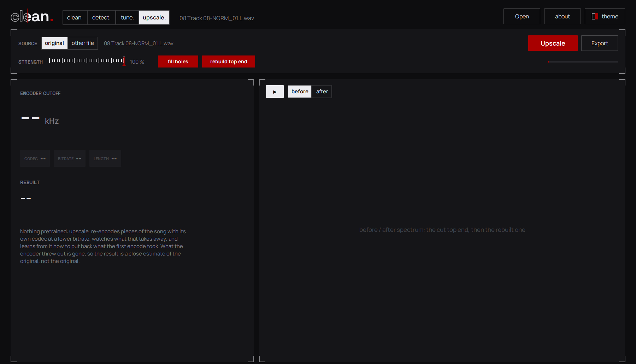Click the 'Nothing pretrained' description paragraph
The height and width of the screenshot is (364, 636).
(103, 246)
